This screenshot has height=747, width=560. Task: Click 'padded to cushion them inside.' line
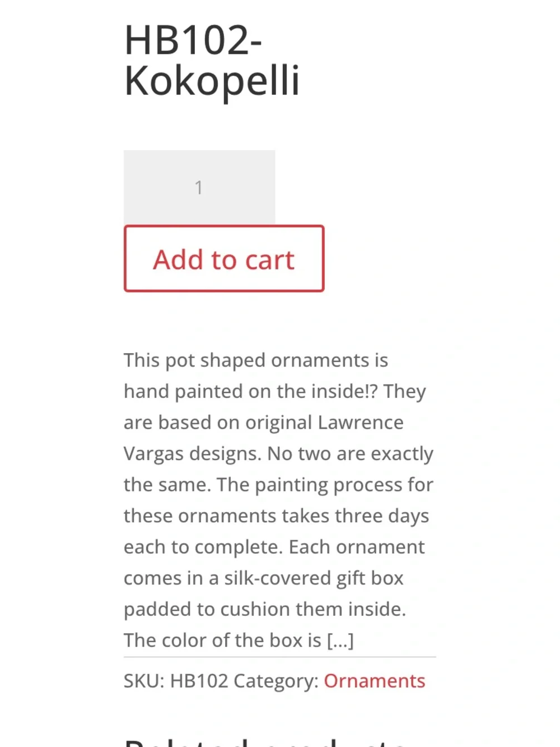tap(265, 609)
